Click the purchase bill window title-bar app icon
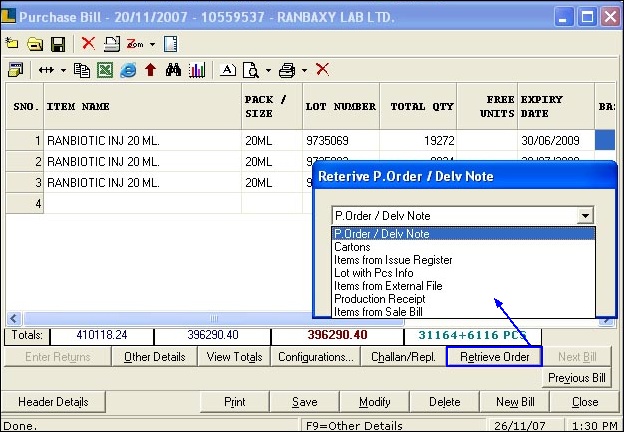 [8, 16]
